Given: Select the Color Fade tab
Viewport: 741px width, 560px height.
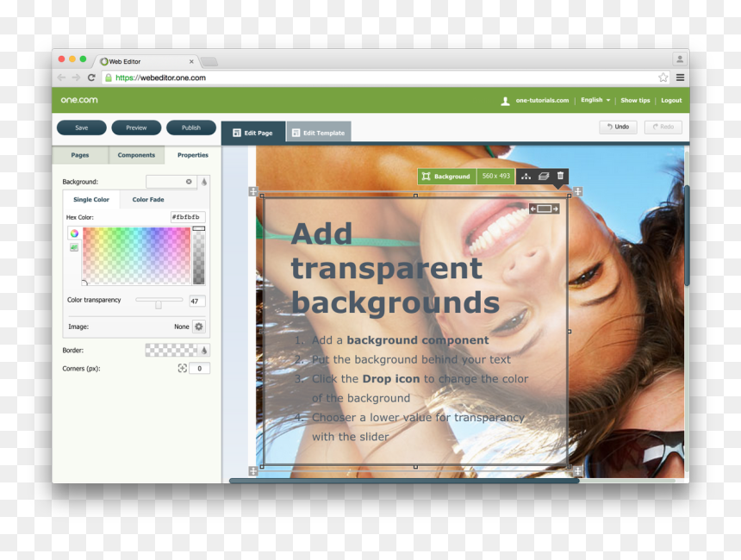Looking at the screenshot, I should 148,199.
